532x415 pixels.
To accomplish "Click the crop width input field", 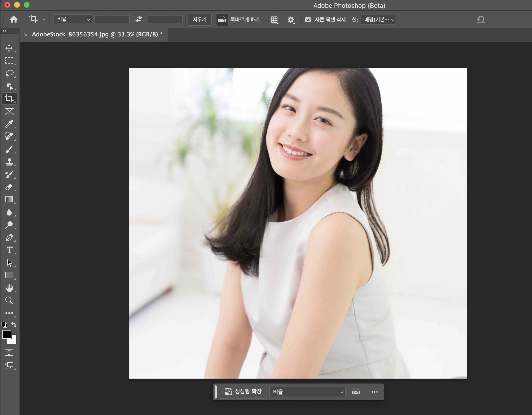I will click(112, 19).
